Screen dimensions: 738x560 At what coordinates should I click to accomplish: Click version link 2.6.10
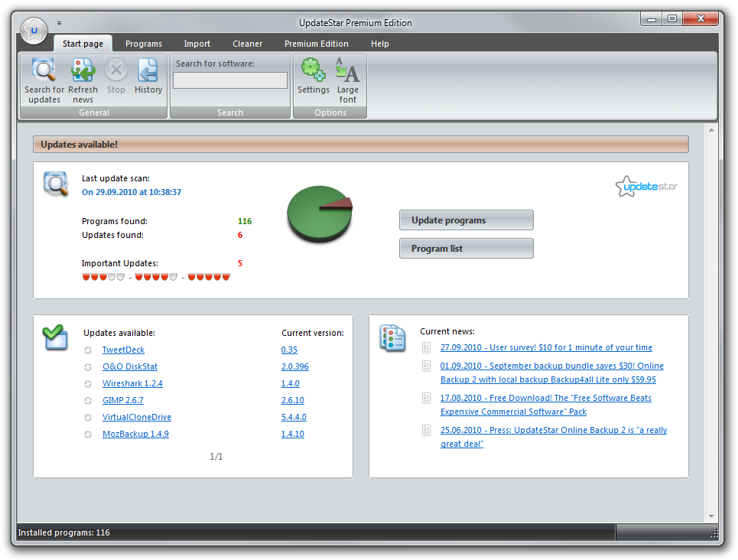pyautogui.click(x=293, y=401)
